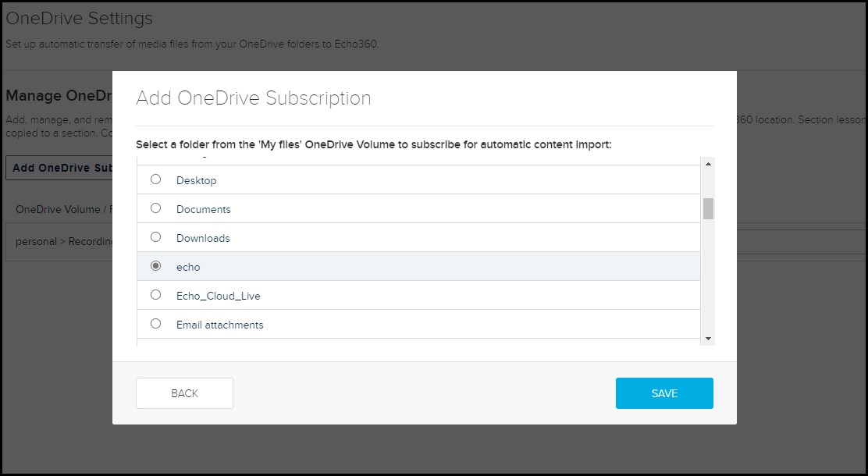The height and width of the screenshot is (476, 868).
Task: Click SAVE to confirm the subscription
Action: (664, 393)
